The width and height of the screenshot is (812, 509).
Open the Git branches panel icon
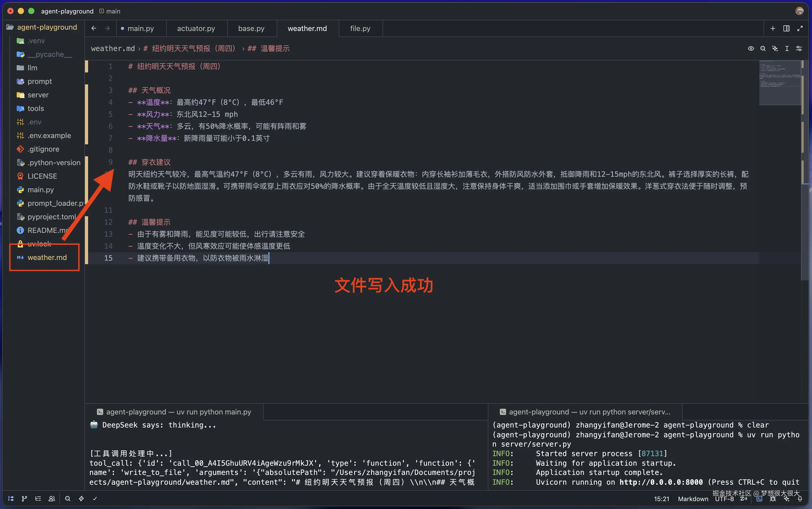tap(24, 499)
